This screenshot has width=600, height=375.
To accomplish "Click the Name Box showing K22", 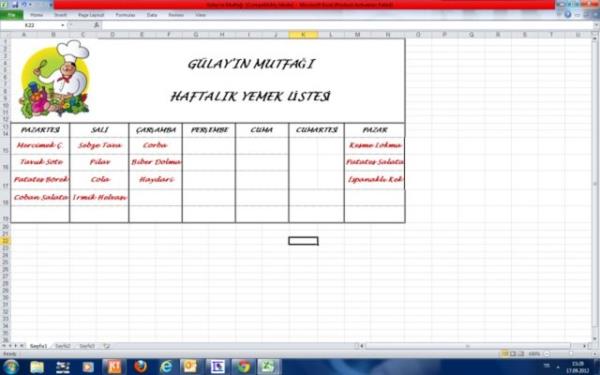I will 30,25.
